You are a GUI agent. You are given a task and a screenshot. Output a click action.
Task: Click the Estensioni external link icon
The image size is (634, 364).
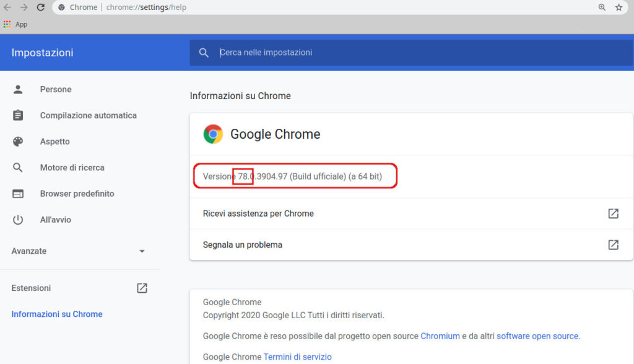click(142, 288)
